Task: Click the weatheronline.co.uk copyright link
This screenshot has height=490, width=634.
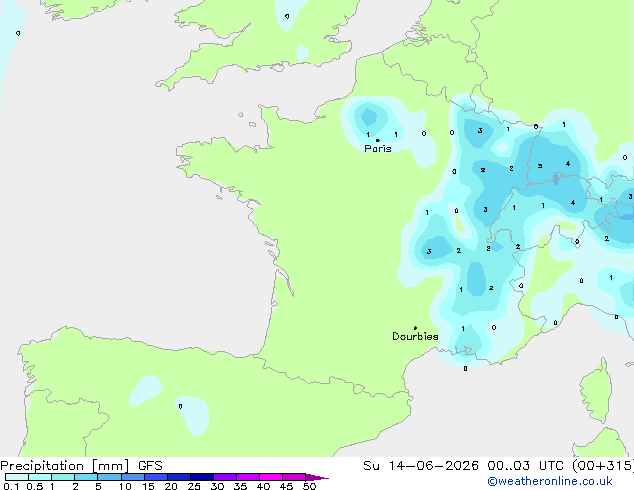Action: [550, 481]
